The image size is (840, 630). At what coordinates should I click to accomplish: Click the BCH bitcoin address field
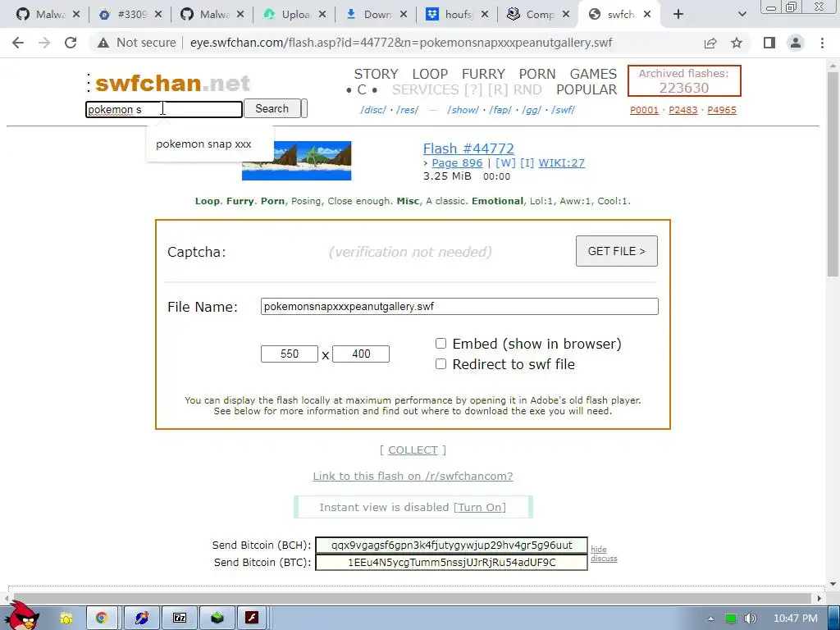(x=451, y=546)
